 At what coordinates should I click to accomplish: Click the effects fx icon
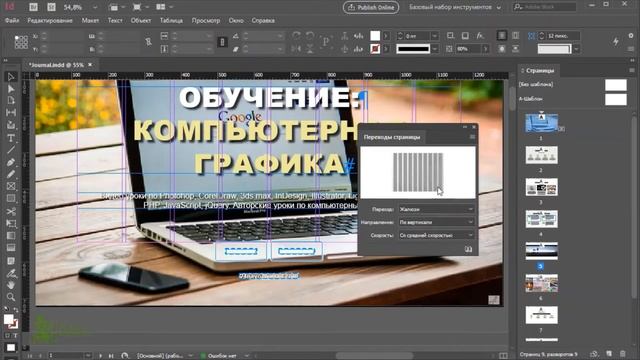point(480,36)
